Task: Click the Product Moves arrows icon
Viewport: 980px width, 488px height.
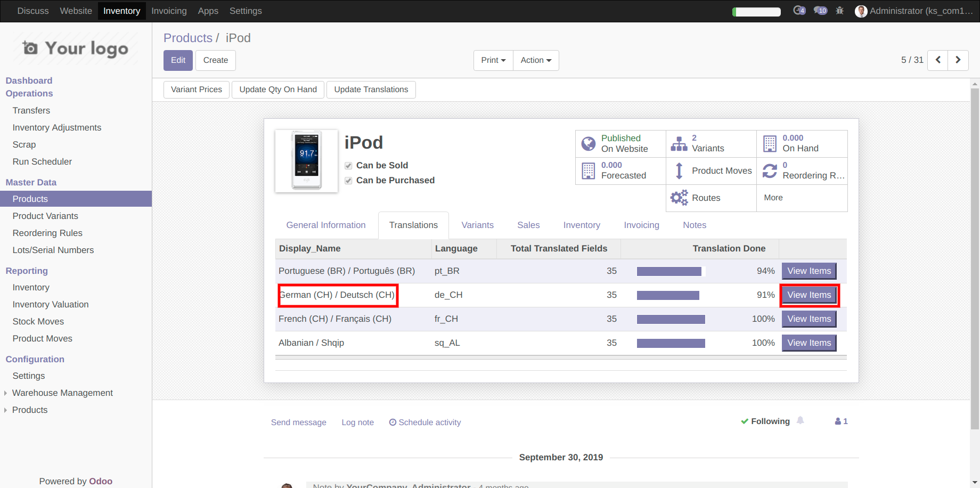Action: click(679, 170)
